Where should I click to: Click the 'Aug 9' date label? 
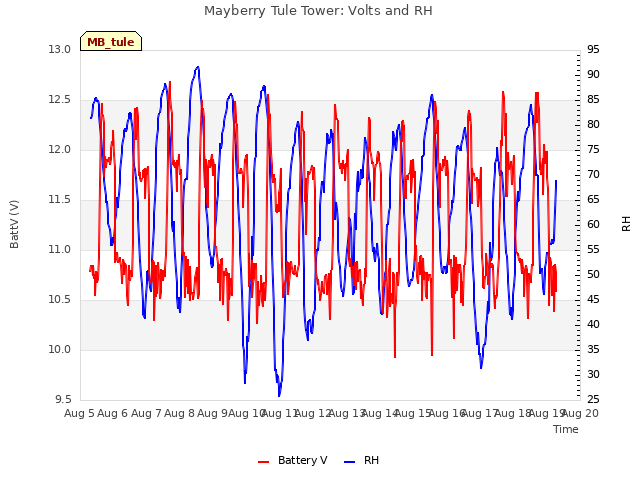(213, 414)
